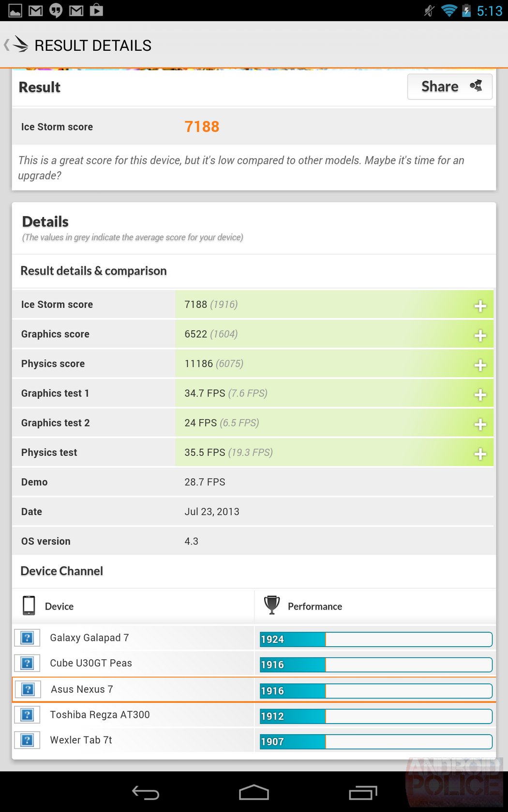Open the recent apps button
This screenshot has height=812, width=508.
[x=363, y=793]
